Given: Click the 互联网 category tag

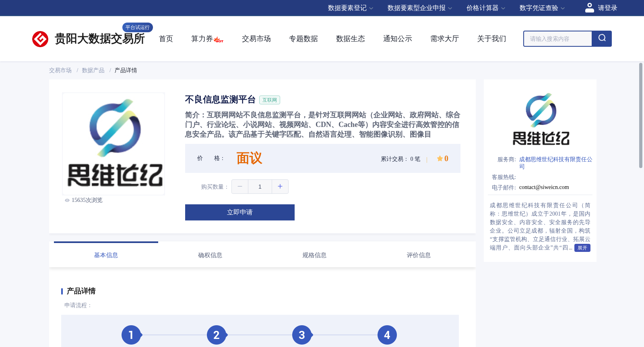Looking at the screenshot, I should (x=270, y=100).
